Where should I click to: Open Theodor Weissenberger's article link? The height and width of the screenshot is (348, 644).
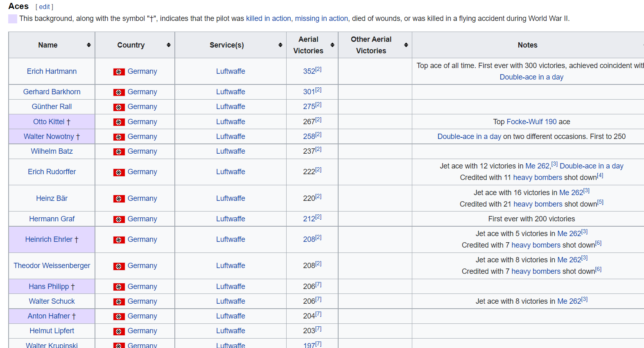click(52, 266)
